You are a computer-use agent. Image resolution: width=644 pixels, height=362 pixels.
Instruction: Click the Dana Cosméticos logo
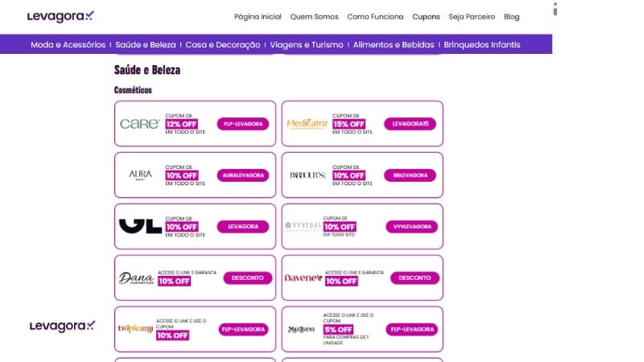click(x=136, y=278)
